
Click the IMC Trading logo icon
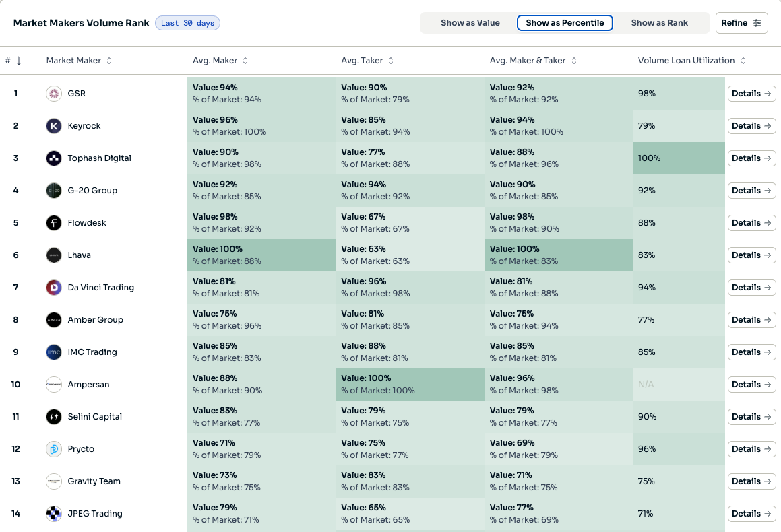[54, 352]
